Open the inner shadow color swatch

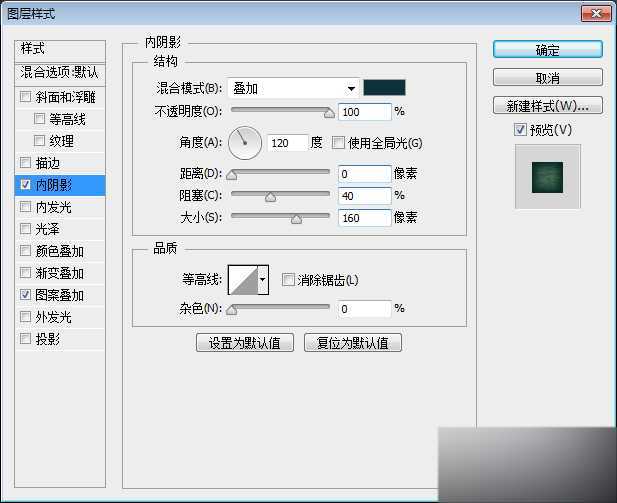pos(384,88)
